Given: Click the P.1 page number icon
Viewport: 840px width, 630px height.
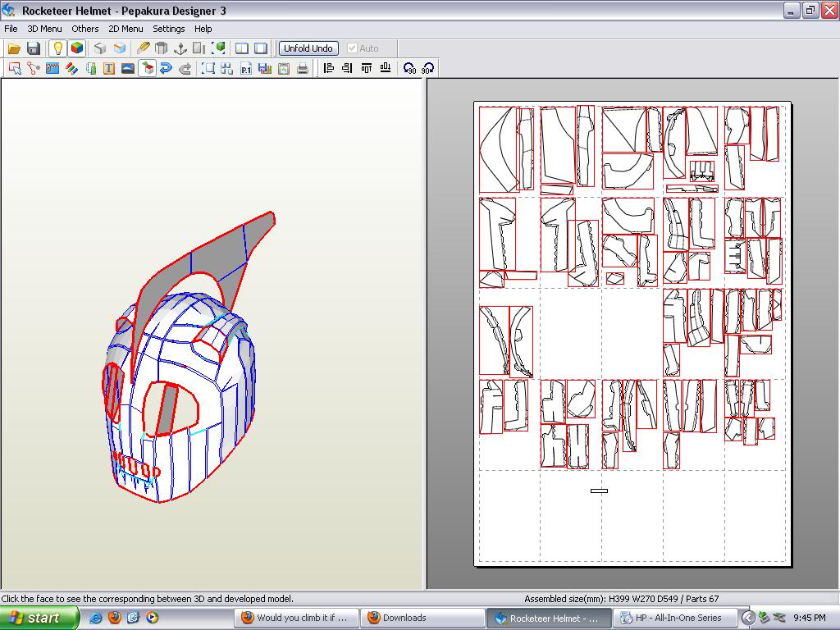Looking at the screenshot, I should [x=246, y=69].
